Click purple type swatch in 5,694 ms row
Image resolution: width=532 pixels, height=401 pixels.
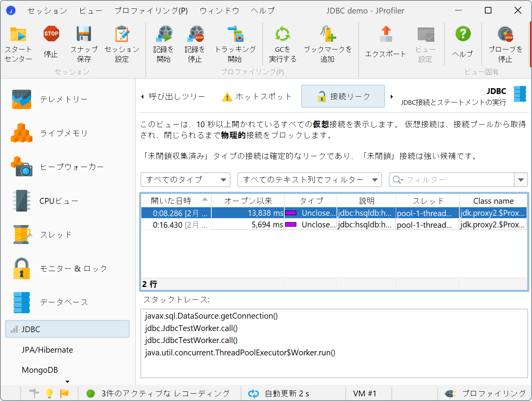(291, 224)
